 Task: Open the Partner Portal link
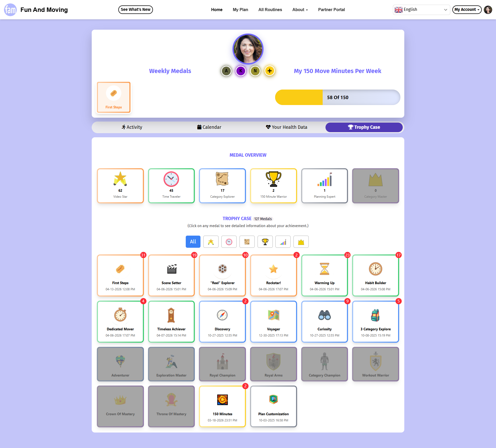(331, 10)
